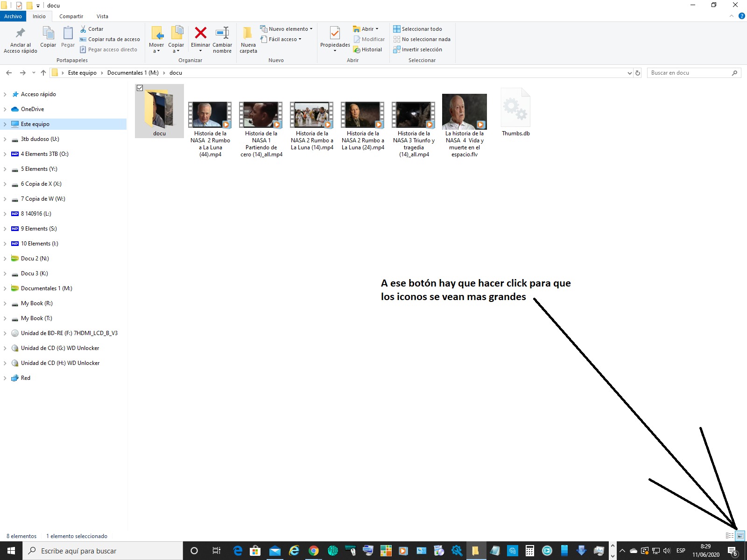Open Chrome from the taskbar
Image resolution: width=747 pixels, height=560 pixels.
313,551
